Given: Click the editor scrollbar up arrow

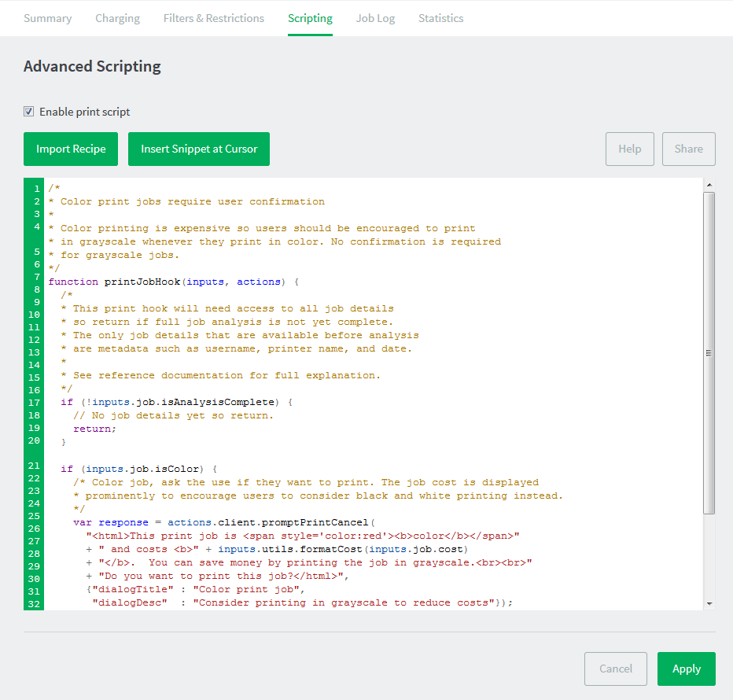Looking at the screenshot, I should coord(709,185).
